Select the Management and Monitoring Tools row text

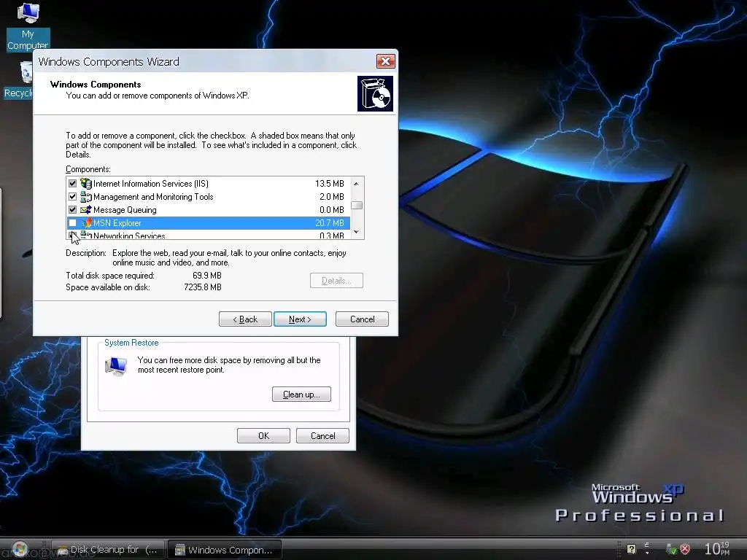(153, 197)
